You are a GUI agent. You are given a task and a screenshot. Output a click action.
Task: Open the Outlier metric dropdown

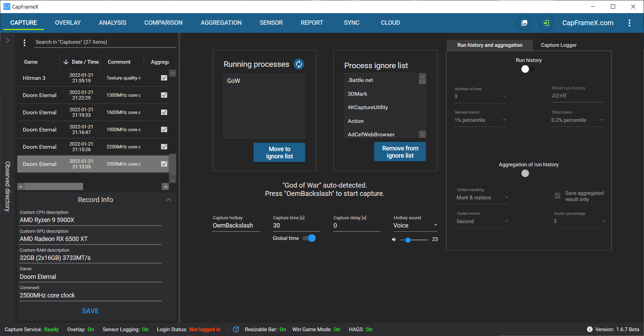tap(482, 221)
